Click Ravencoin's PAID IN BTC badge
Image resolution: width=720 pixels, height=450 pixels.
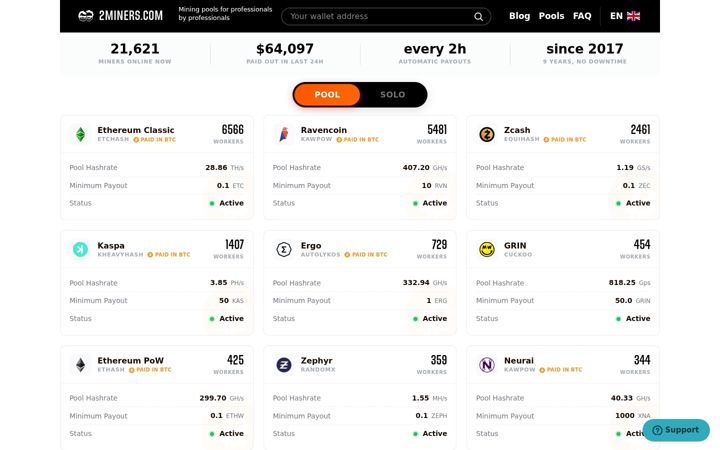pos(358,140)
